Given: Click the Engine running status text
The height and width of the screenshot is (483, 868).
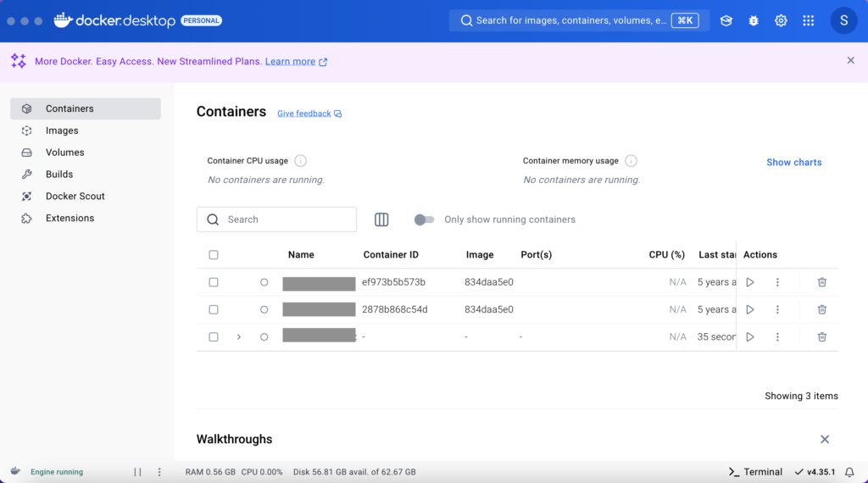Looking at the screenshot, I should click(x=57, y=472).
